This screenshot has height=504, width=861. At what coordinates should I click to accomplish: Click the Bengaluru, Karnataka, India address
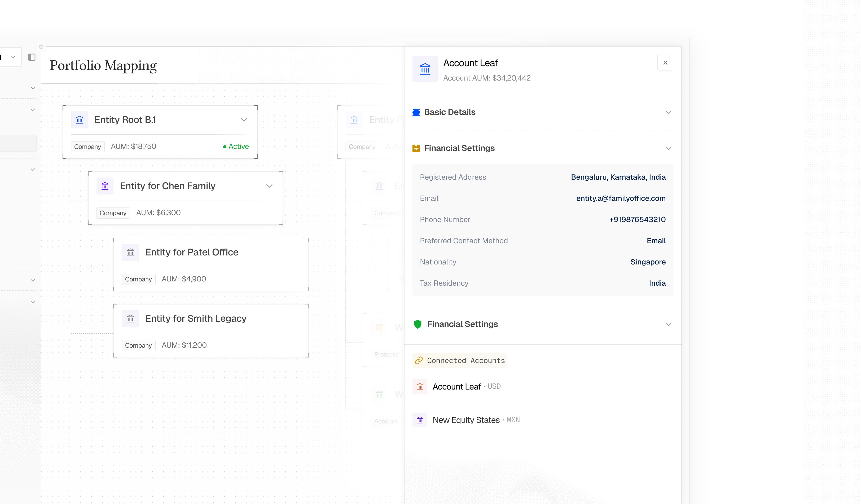click(x=618, y=177)
